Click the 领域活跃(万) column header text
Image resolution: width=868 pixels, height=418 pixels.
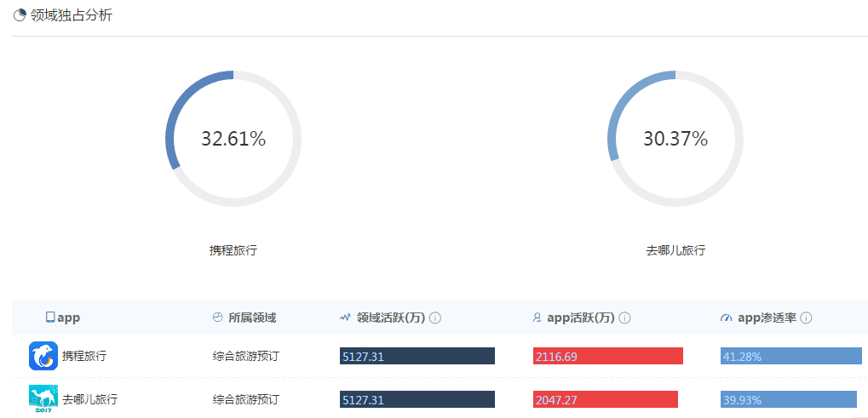pyautogui.click(x=391, y=318)
